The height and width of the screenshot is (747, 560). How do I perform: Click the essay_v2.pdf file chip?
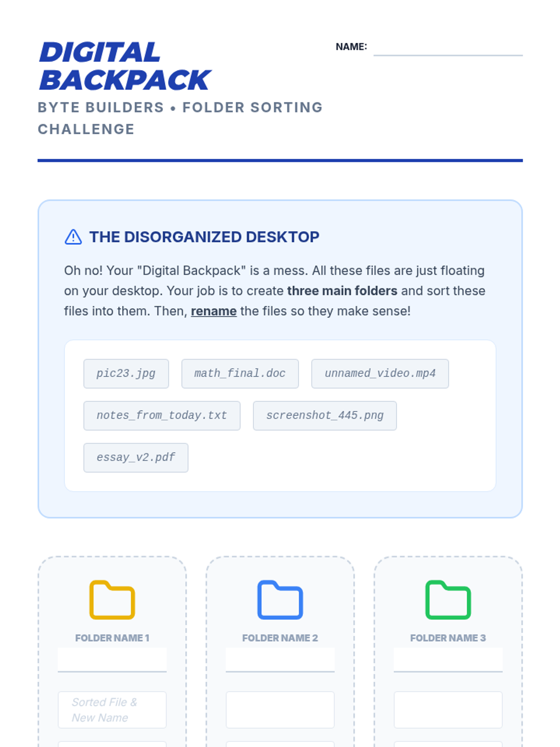click(x=136, y=458)
